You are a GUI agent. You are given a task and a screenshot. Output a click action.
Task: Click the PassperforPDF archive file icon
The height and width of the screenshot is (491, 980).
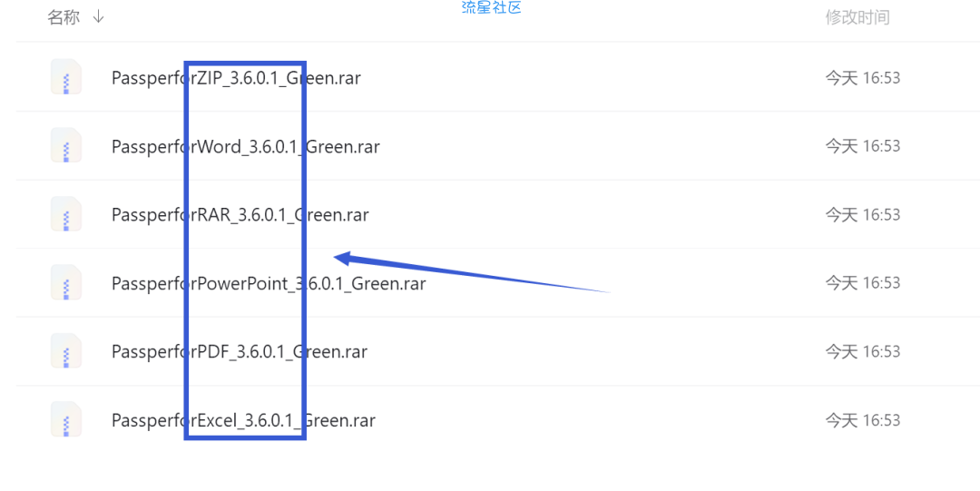pyautogui.click(x=66, y=351)
